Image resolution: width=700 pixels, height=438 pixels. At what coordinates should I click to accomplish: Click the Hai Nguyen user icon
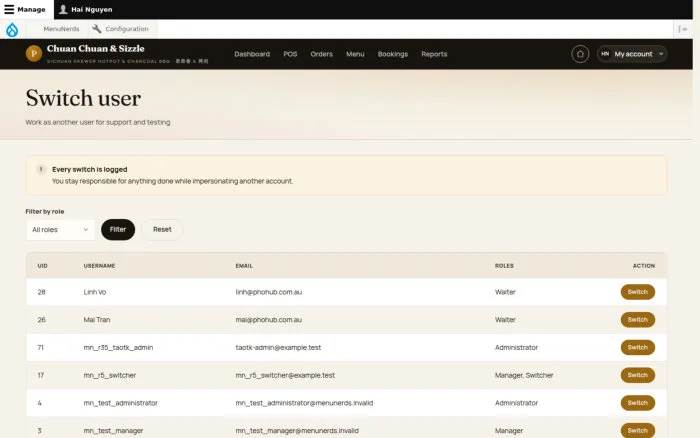63,9
